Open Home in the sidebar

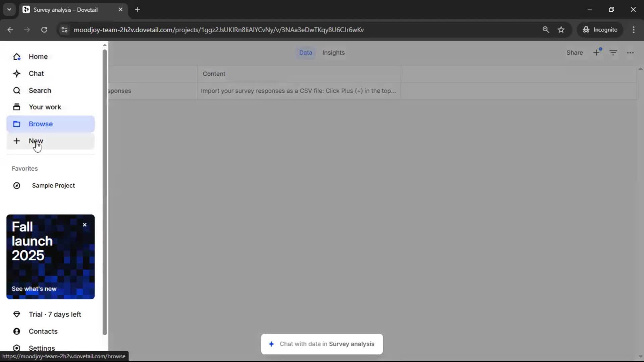tap(38, 57)
